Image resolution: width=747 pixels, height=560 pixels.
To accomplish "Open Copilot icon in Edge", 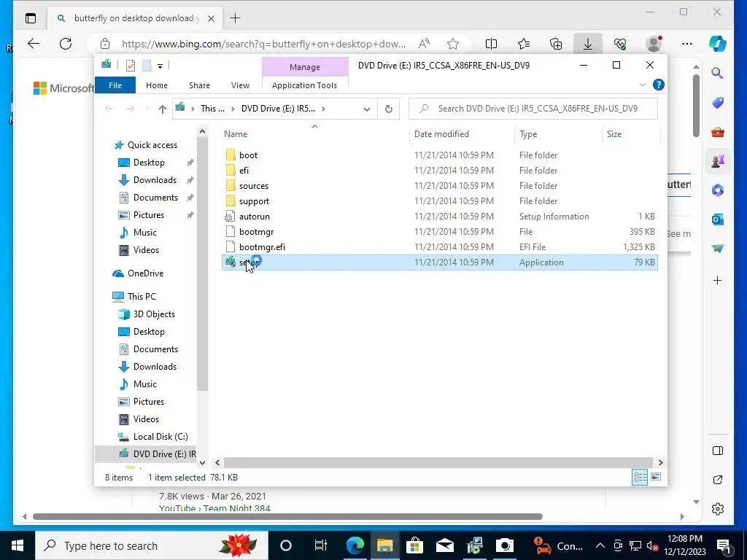I will pos(717,44).
